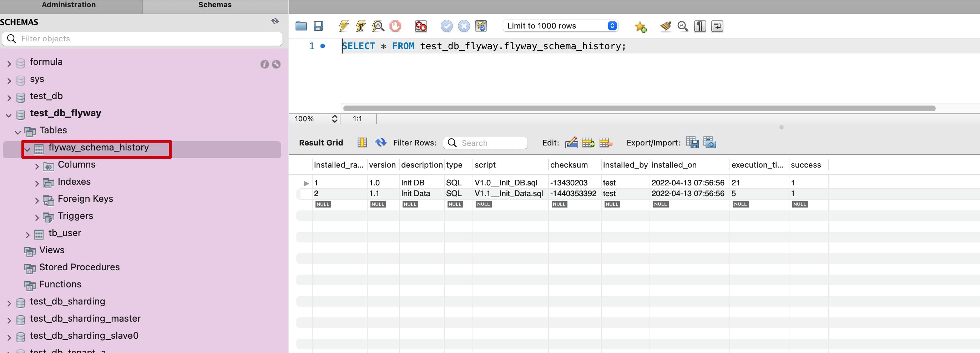Click the Filter objects search field
This screenshot has width=980, height=353.
click(x=148, y=39)
